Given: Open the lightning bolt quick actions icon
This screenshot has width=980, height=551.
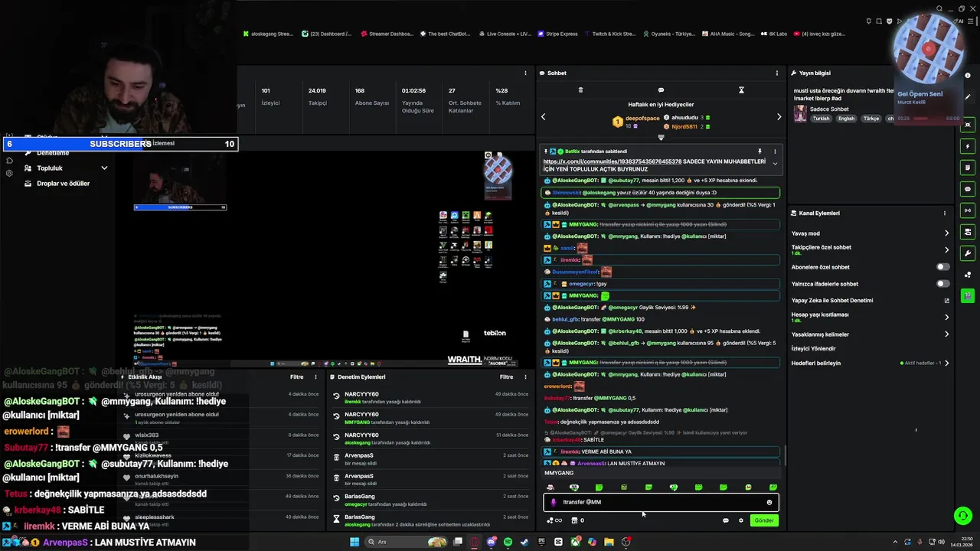Looking at the screenshot, I should pyautogui.click(x=968, y=146).
